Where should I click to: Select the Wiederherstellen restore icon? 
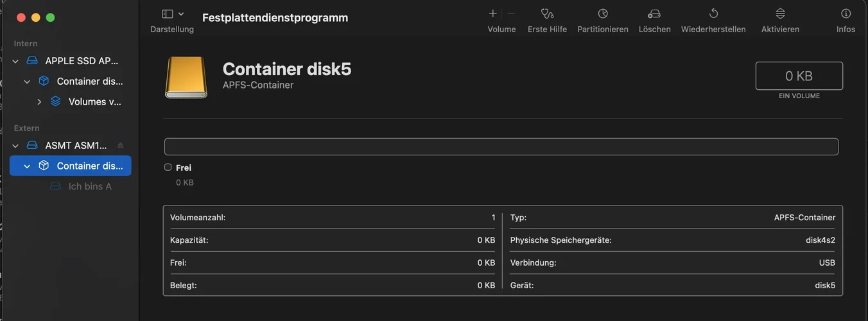pyautogui.click(x=713, y=13)
